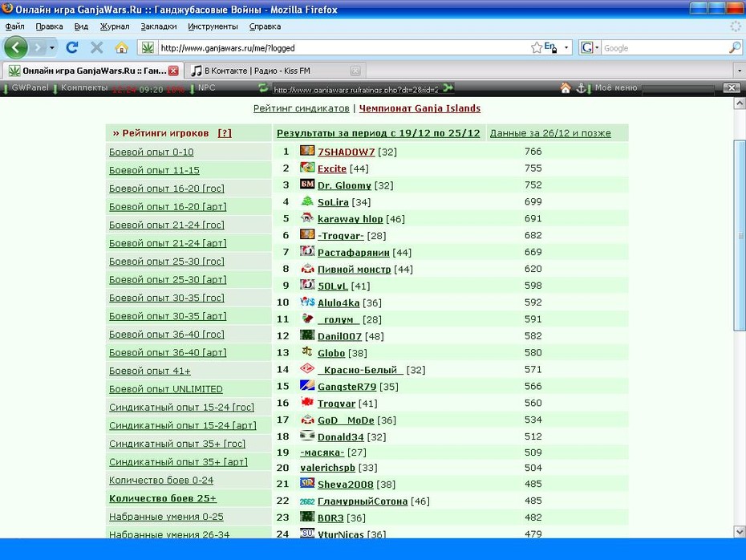Go to the home page icon
This screenshot has width=746, height=560.
(121, 47)
